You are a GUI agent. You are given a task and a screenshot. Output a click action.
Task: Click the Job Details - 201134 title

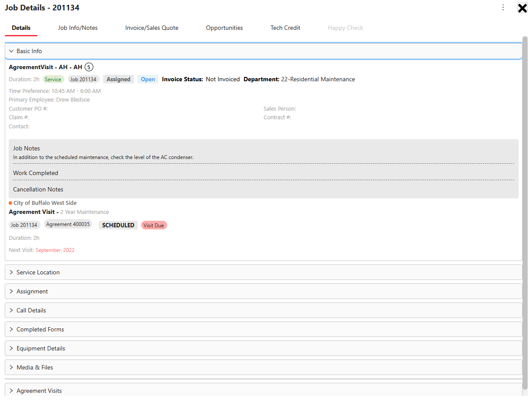tap(42, 8)
